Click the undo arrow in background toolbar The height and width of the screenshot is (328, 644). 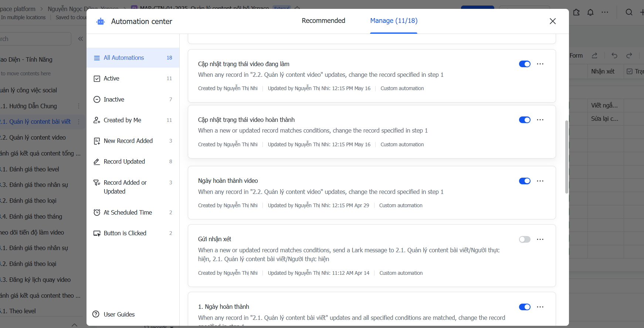pyautogui.click(x=614, y=55)
